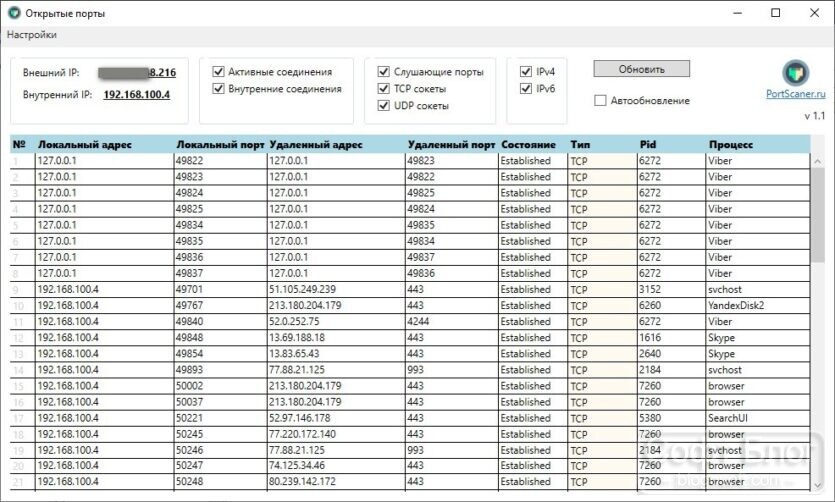Click Pid 3152 cell
This screenshot has height=502, width=835.
point(671,290)
